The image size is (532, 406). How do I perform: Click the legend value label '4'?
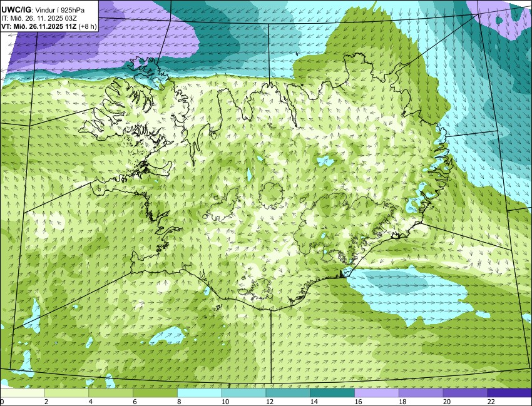click(x=91, y=402)
